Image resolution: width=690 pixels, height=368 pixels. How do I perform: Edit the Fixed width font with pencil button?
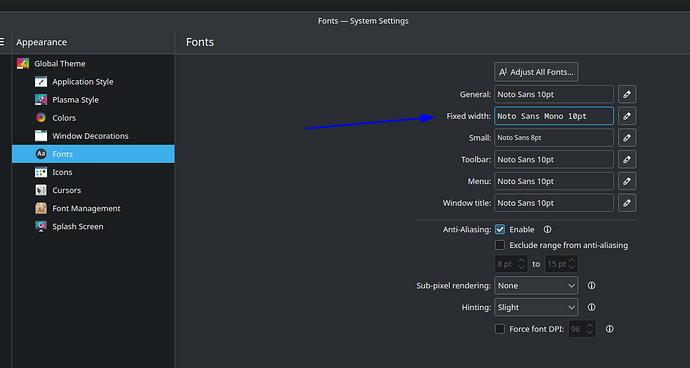tap(627, 116)
